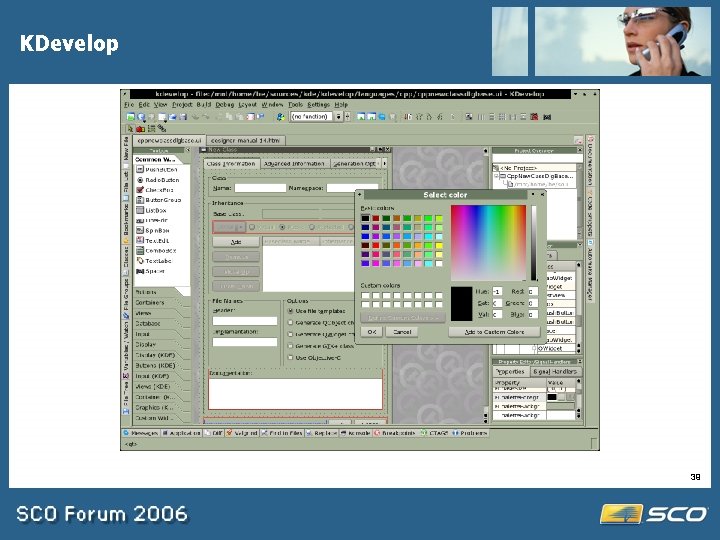The height and width of the screenshot is (540, 720).
Task: Open the Bookmarks side tab on left edge
Action: click(x=125, y=222)
